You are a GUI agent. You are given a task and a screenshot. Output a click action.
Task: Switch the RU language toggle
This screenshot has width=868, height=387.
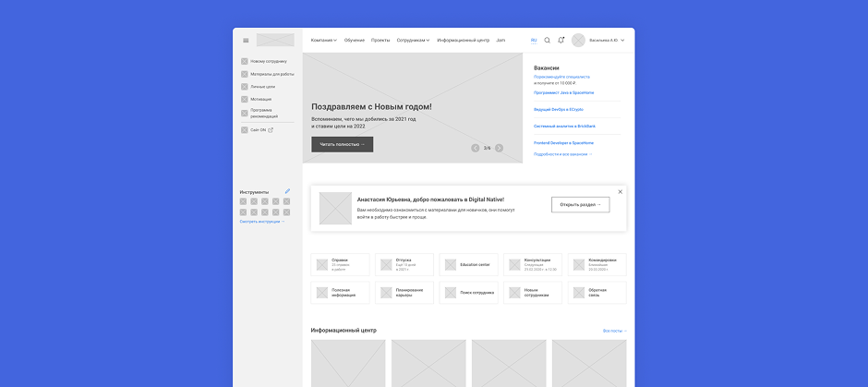[x=534, y=41]
